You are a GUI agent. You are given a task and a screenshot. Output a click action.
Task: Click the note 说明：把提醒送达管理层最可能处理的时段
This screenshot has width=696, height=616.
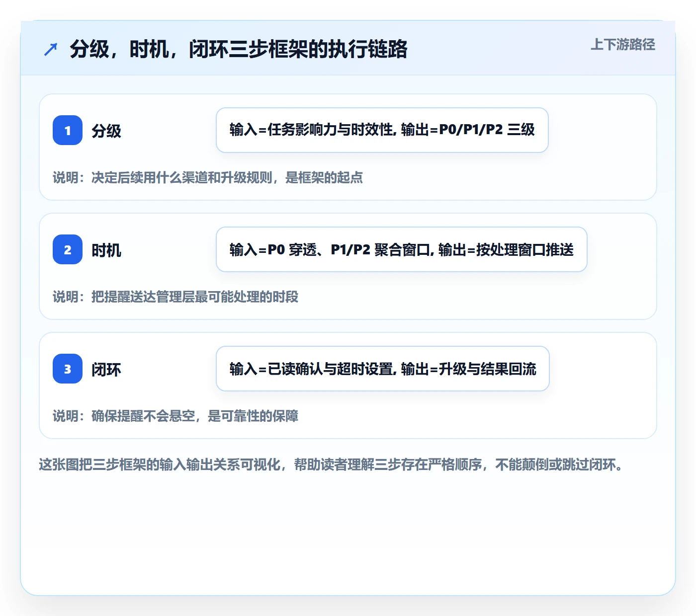click(175, 297)
